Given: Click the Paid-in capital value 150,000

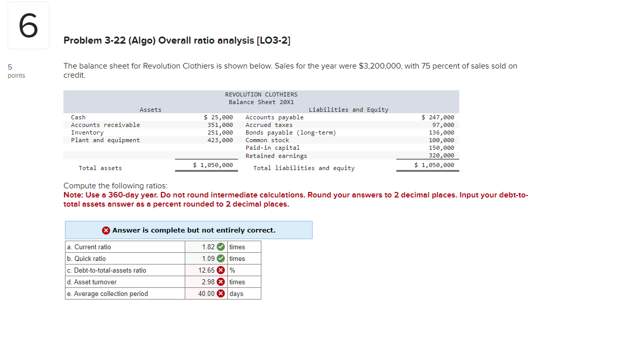Looking at the screenshot, I should (x=442, y=148).
